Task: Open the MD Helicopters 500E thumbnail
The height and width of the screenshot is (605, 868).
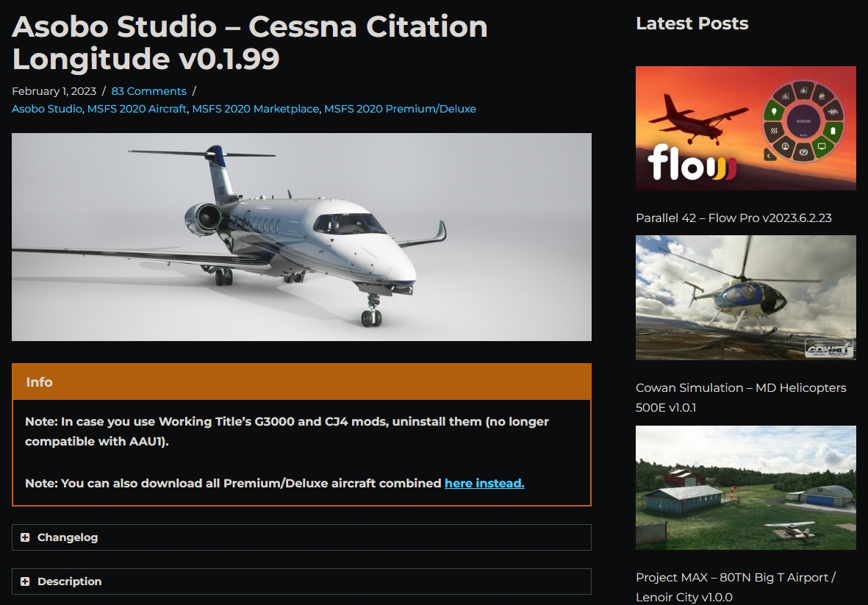Action: (746, 298)
